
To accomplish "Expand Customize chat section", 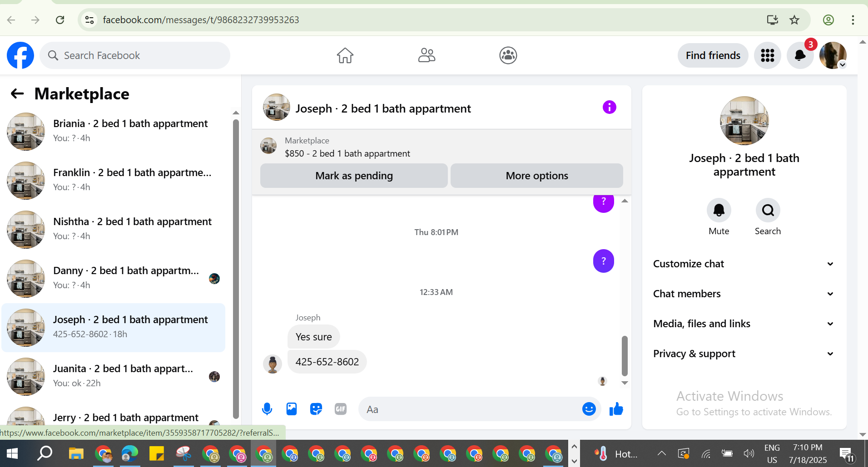I will click(744, 264).
